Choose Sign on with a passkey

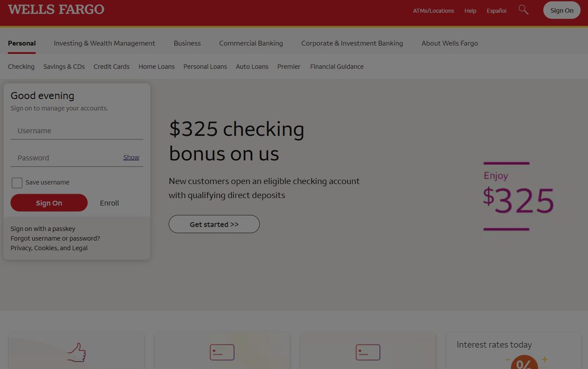click(x=43, y=229)
